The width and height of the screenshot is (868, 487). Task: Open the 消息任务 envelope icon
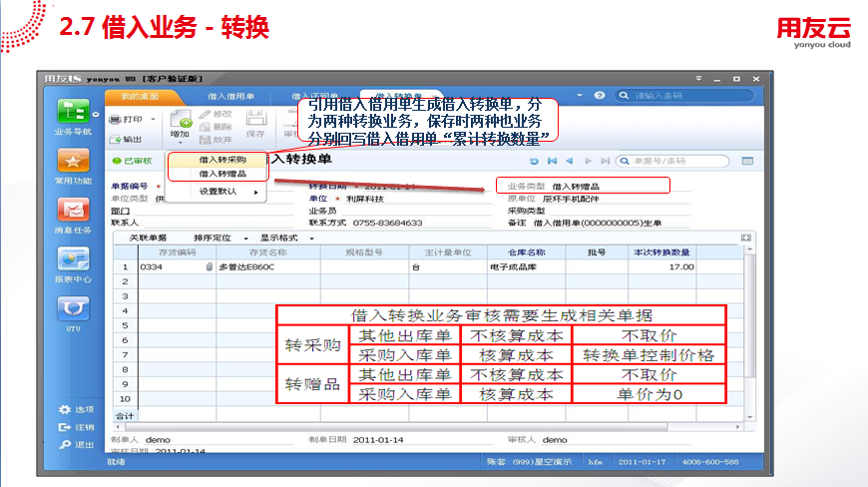73,211
